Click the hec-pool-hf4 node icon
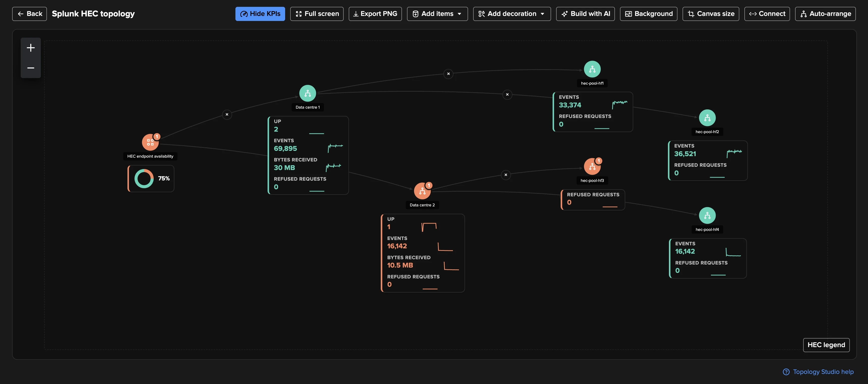This screenshot has width=868, height=384. pos(707,215)
